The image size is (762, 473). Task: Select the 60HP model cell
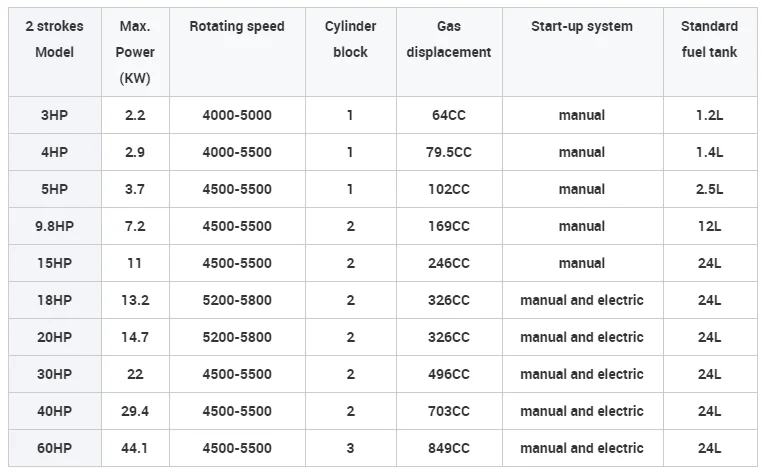[x=55, y=448]
